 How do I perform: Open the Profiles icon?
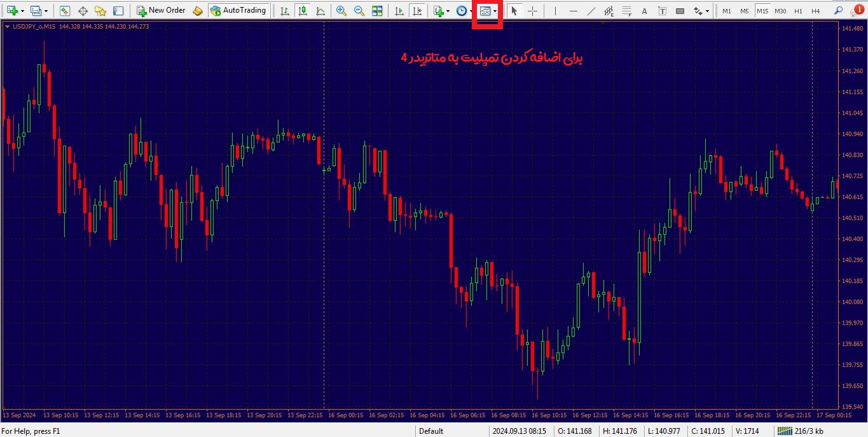click(x=36, y=11)
